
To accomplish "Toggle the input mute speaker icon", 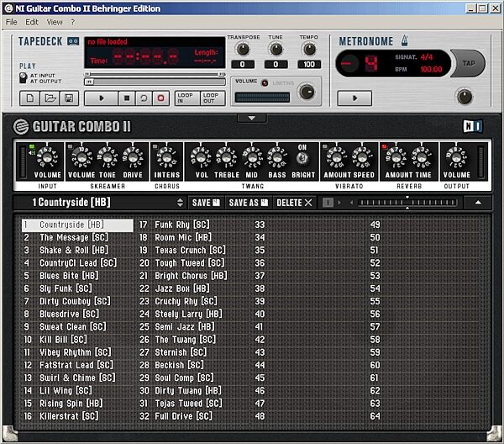I will pyautogui.click(x=32, y=153).
